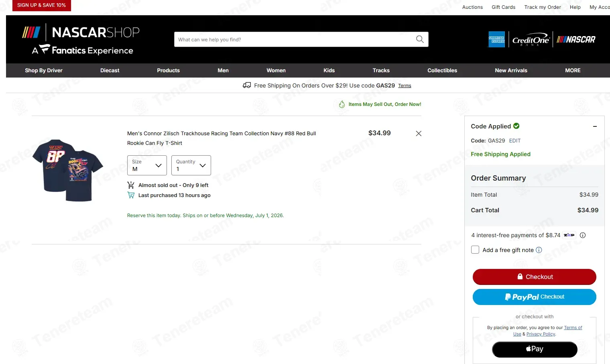Edit the GAS29 promo code
The image size is (610, 364).
click(515, 141)
